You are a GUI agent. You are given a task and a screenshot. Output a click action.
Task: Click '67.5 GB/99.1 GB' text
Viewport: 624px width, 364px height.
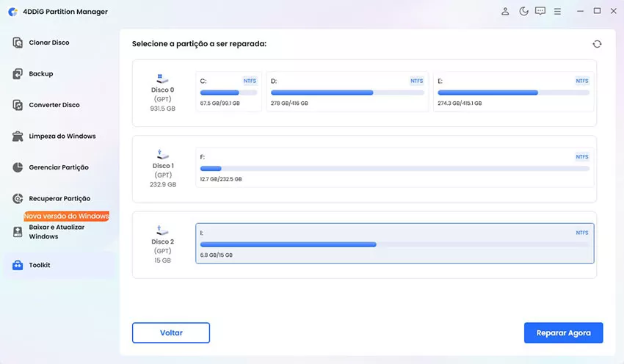[x=220, y=103]
